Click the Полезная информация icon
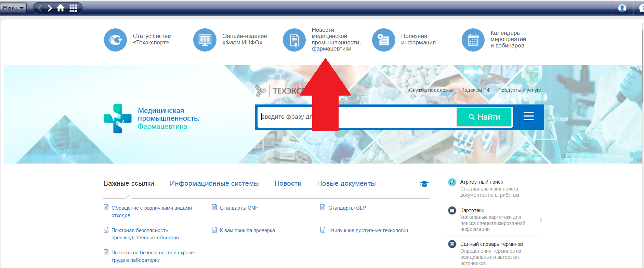Screen dimensions: 644x268 (384, 40)
